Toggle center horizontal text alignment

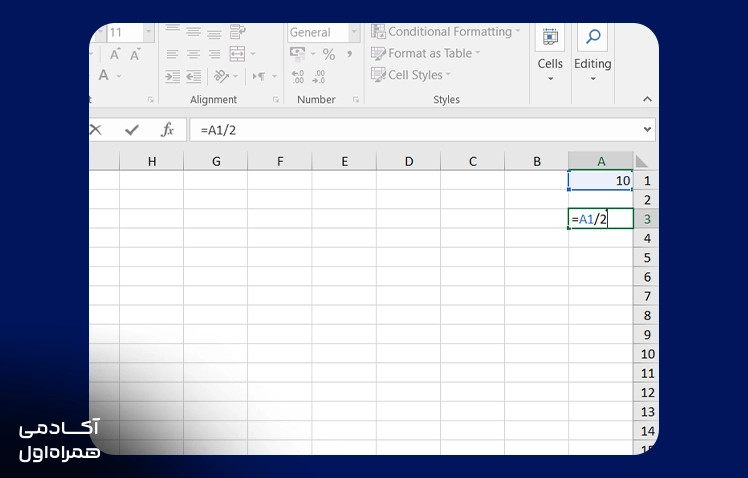pyautogui.click(x=193, y=54)
